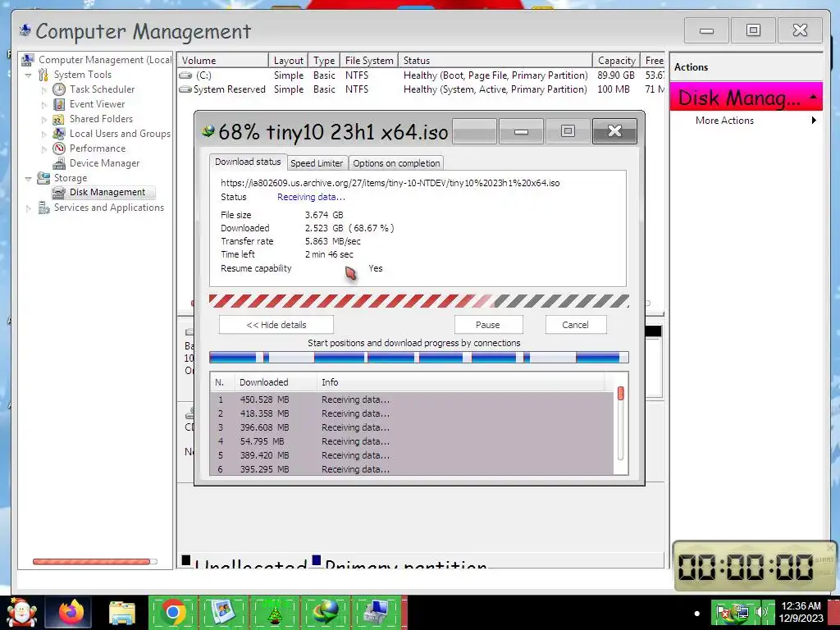Select Computer Management (Local) root node
This screenshot has height=630, width=840.
(105, 60)
